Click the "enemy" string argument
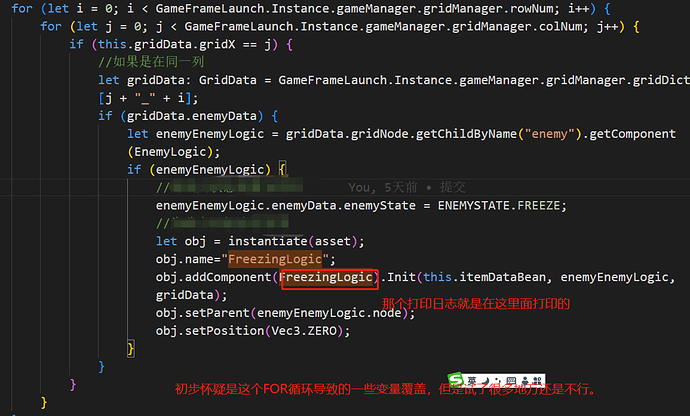The width and height of the screenshot is (690, 416). click(x=550, y=133)
